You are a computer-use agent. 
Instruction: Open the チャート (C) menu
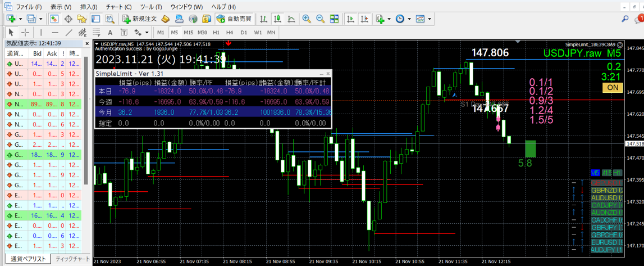coord(118,7)
